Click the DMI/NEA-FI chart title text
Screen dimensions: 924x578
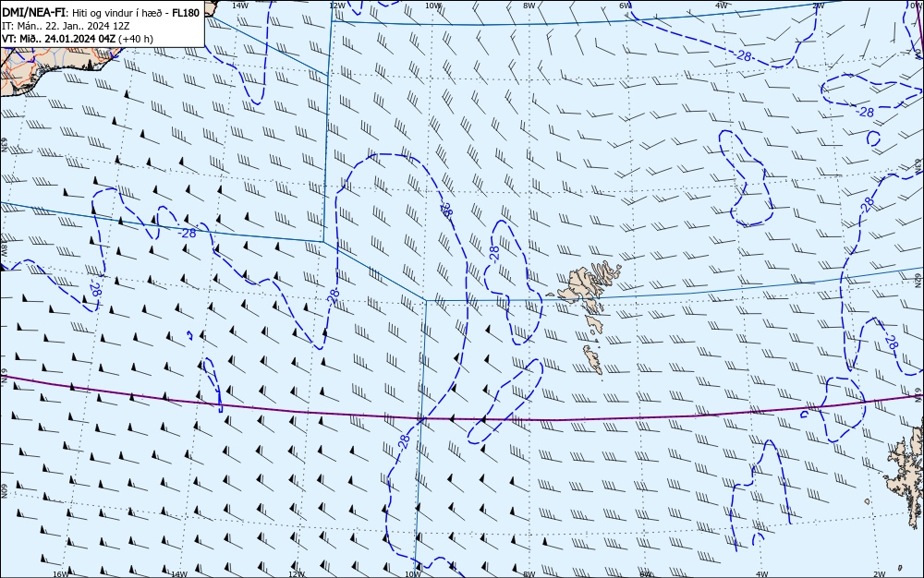click(x=34, y=12)
